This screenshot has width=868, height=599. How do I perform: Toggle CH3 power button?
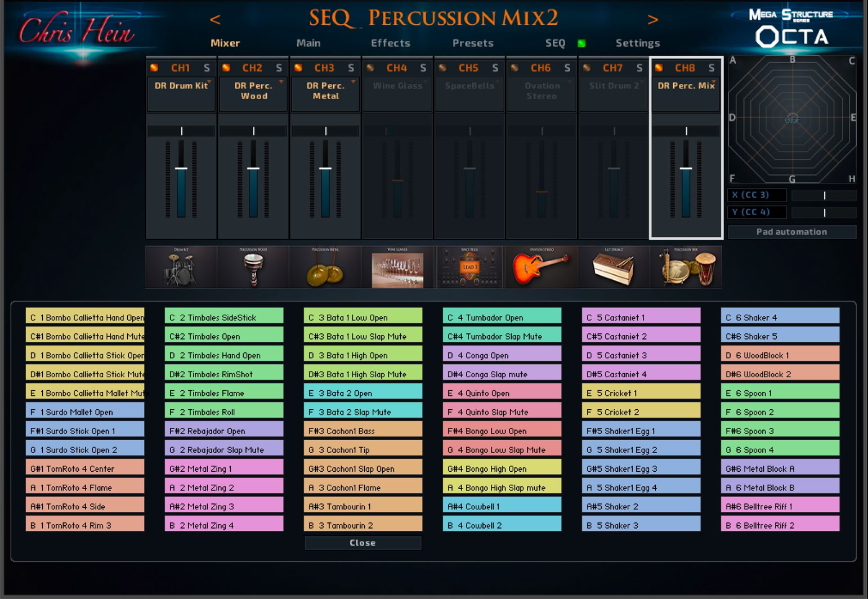298,68
